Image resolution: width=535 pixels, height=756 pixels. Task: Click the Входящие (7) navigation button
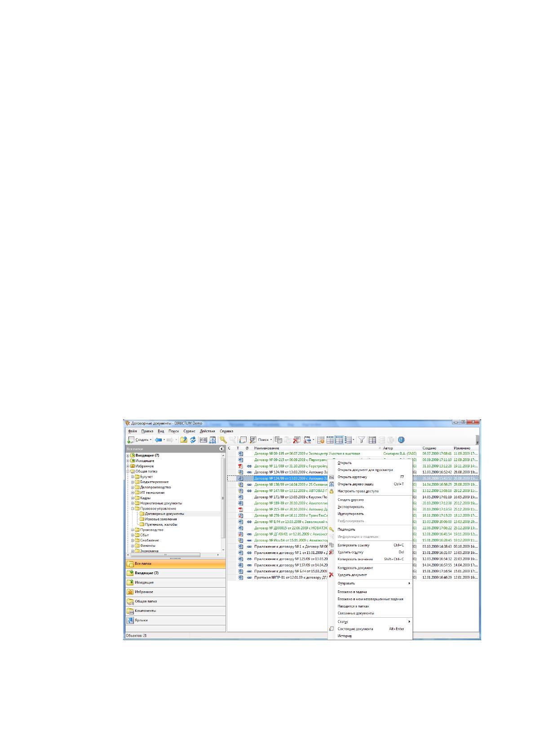175,573
